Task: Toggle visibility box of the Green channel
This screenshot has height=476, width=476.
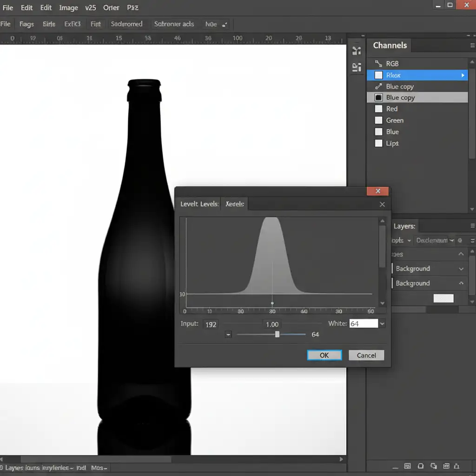Action: [378, 120]
